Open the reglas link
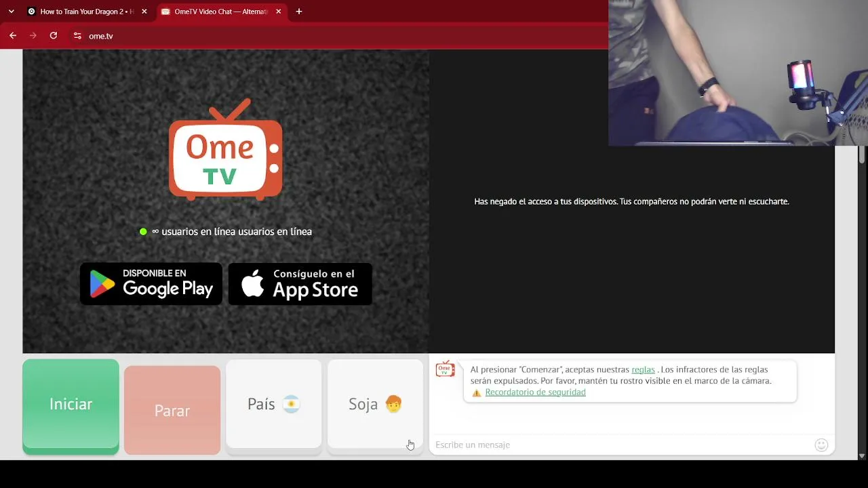 643,369
